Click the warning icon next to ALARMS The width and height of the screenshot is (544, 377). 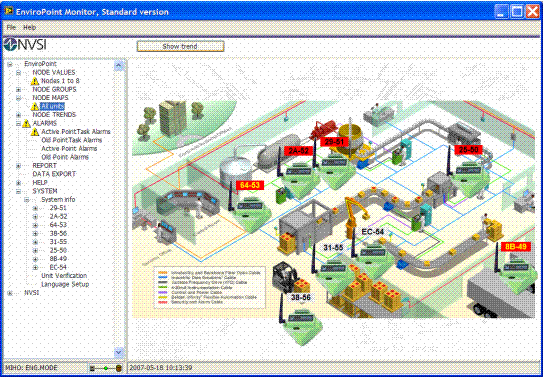tap(26, 123)
